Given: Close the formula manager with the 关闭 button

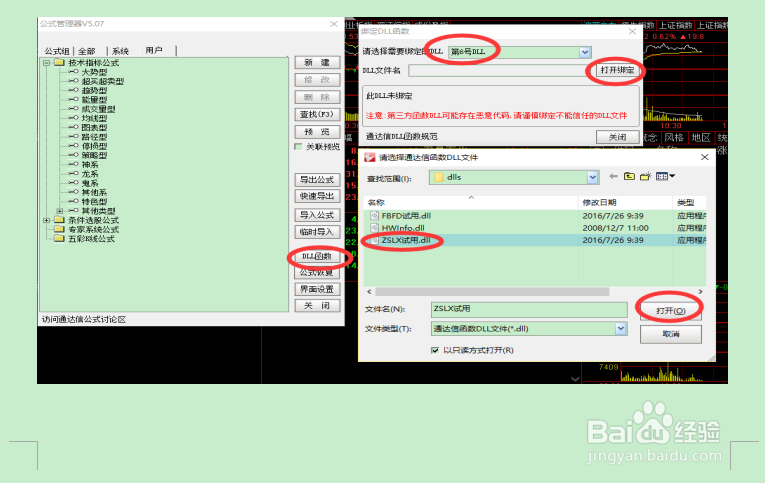Looking at the screenshot, I should pos(317,305).
